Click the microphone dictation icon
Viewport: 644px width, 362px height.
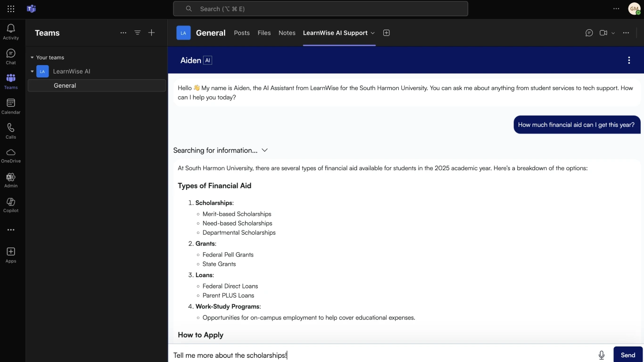[x=602, y=355]
